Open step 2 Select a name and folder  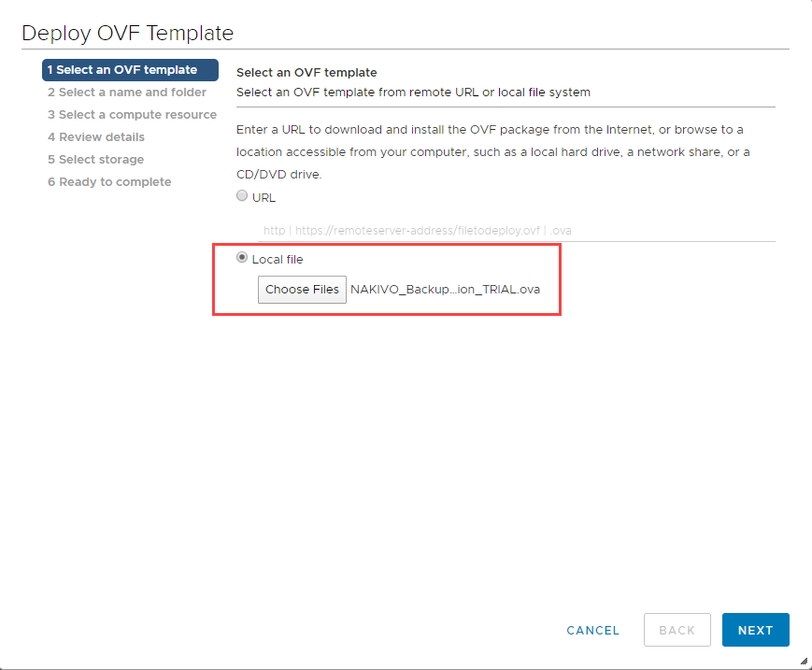point(124,92)
